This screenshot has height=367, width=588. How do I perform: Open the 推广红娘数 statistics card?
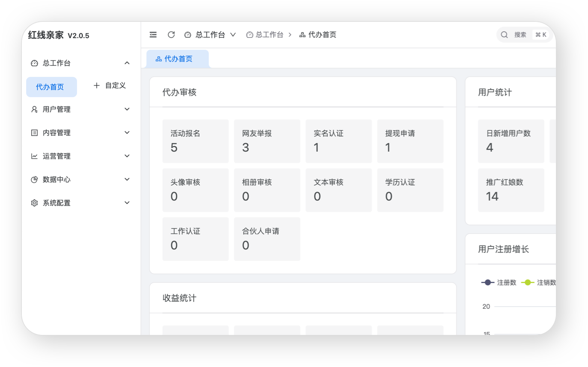point(511,190)
